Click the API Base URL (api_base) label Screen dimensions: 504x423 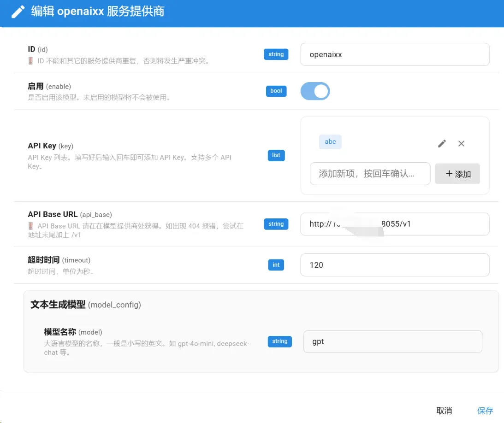(x=70, y=214)
